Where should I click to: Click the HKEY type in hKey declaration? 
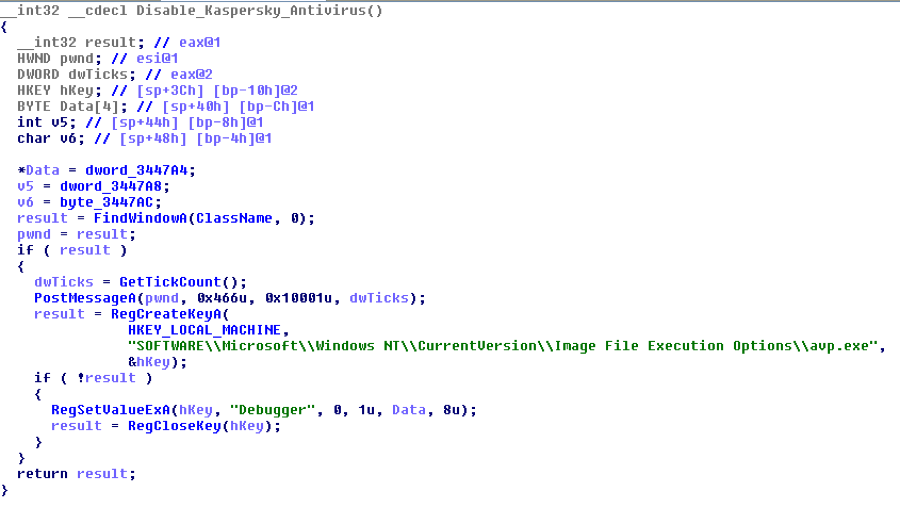pyautogui.click(x=34, y=91)
